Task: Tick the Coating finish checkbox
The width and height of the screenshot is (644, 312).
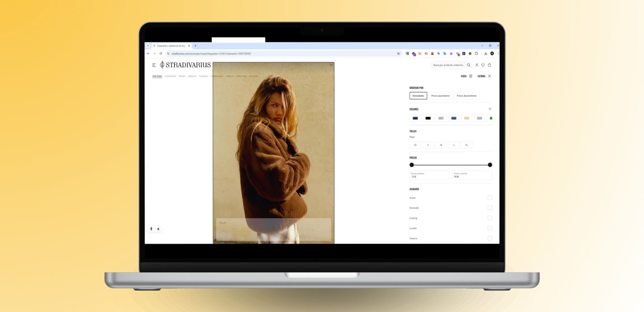Action: tap(490, 218)
